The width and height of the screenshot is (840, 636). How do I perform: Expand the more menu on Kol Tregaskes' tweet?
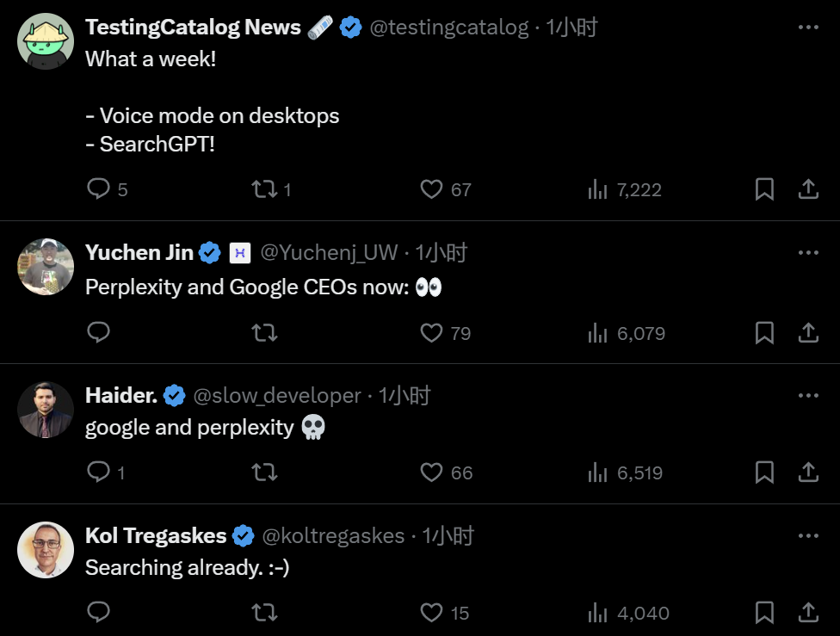click(808, 535)
